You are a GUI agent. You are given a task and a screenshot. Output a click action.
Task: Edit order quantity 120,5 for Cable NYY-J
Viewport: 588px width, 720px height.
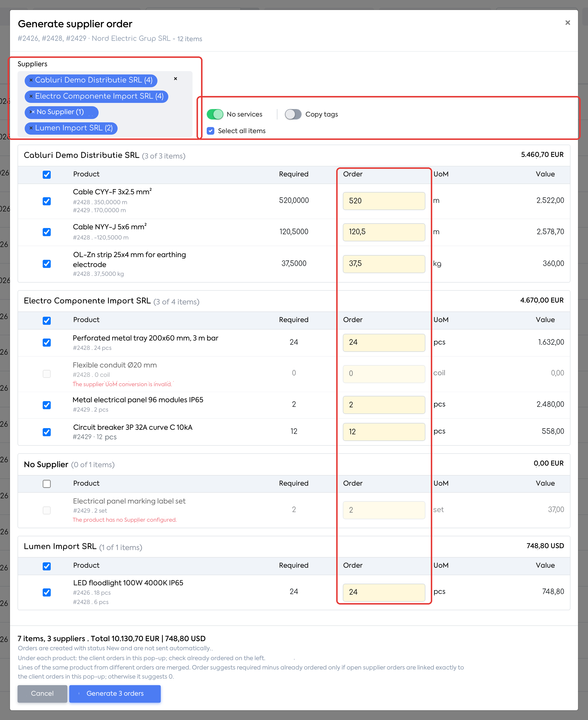pos(384,232)
